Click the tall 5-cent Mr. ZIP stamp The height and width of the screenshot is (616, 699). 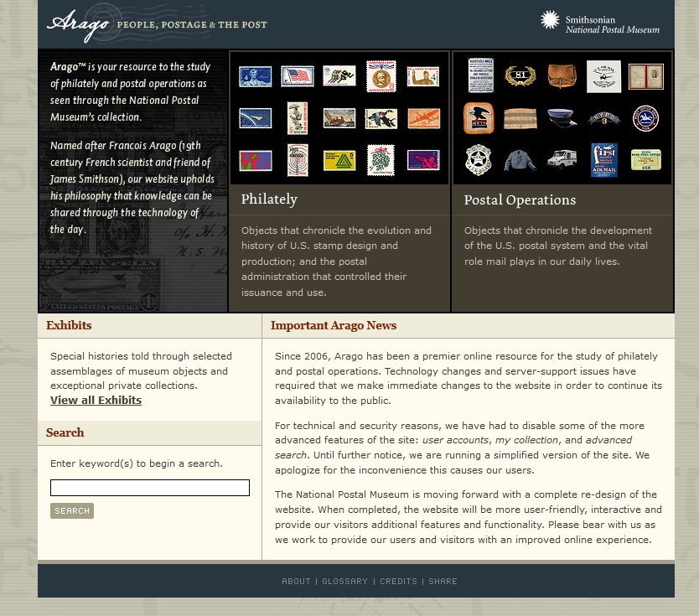click(x=298, y=118)
